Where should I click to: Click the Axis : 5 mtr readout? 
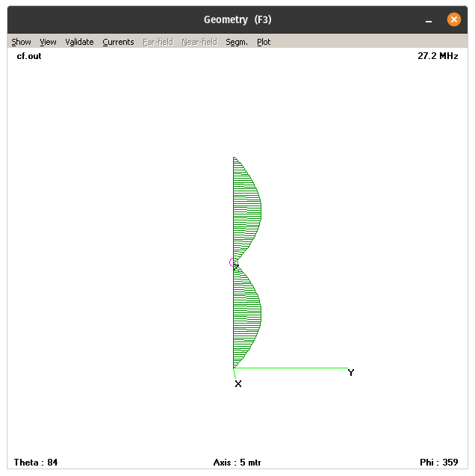tap(237, 463)
